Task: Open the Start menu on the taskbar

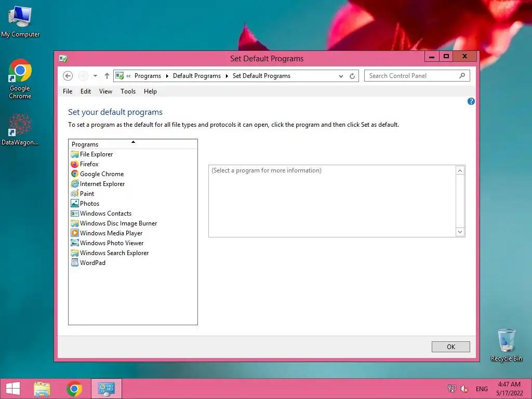Action: [13, 389]
